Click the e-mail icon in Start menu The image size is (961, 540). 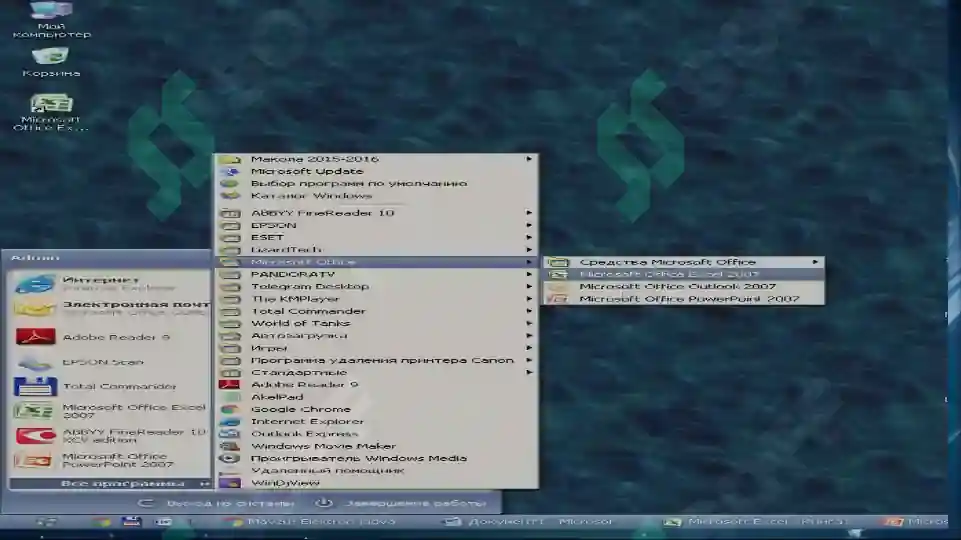pyautogui.click(x=34, y=308)
